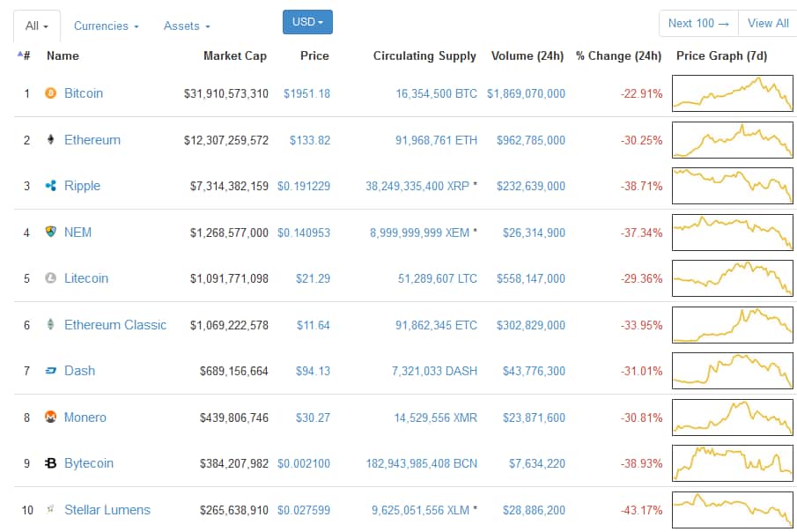
Task: Click the orange Monero logo icon
Action: click(50, 417)
